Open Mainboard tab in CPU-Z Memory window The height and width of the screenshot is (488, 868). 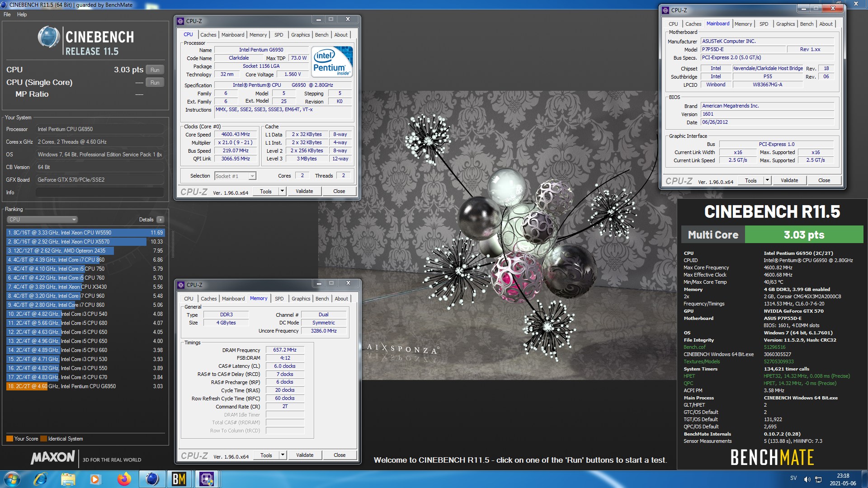pyautogui.click(x=233, y=299)
